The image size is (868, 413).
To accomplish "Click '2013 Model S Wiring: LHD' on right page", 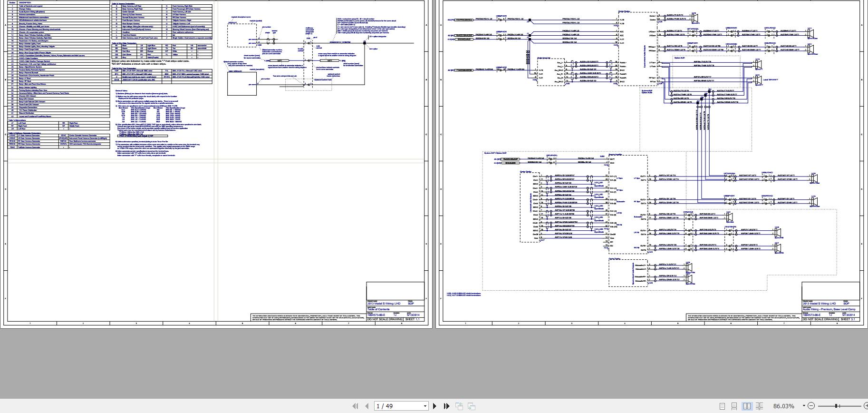I will tap(819, 304).
